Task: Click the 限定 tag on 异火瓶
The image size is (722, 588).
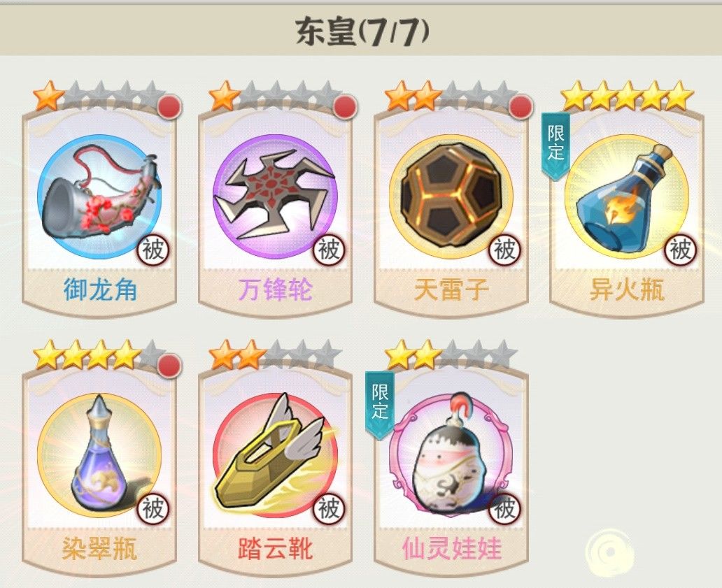Action: tap(555, 145)
